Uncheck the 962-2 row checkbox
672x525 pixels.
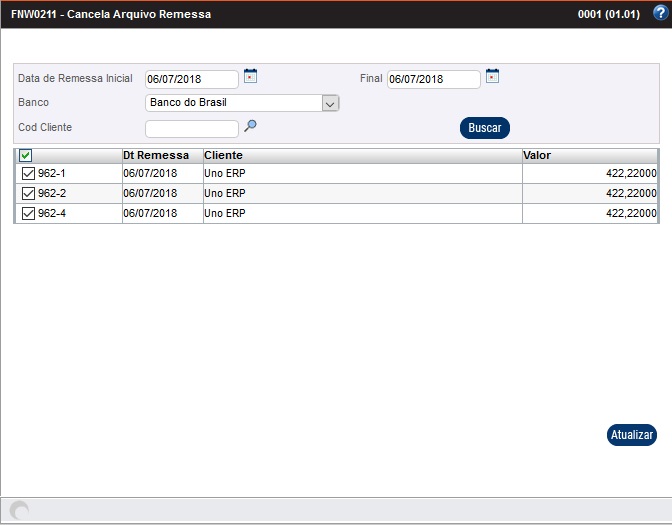pos(28,194)
